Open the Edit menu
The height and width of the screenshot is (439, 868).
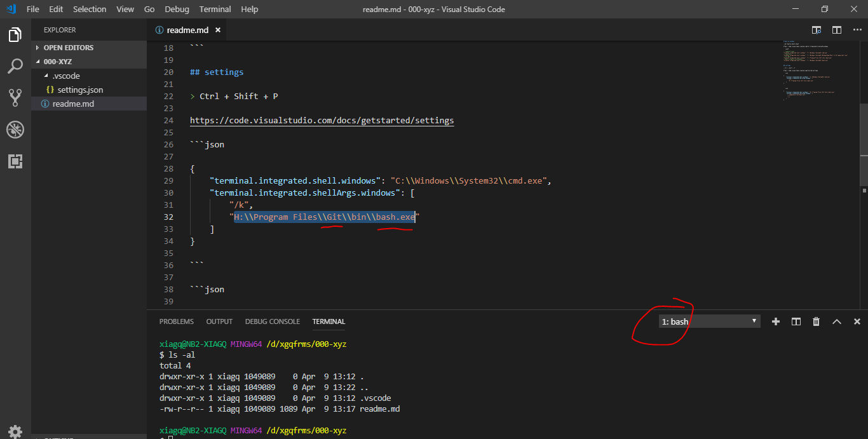[56, 9]
